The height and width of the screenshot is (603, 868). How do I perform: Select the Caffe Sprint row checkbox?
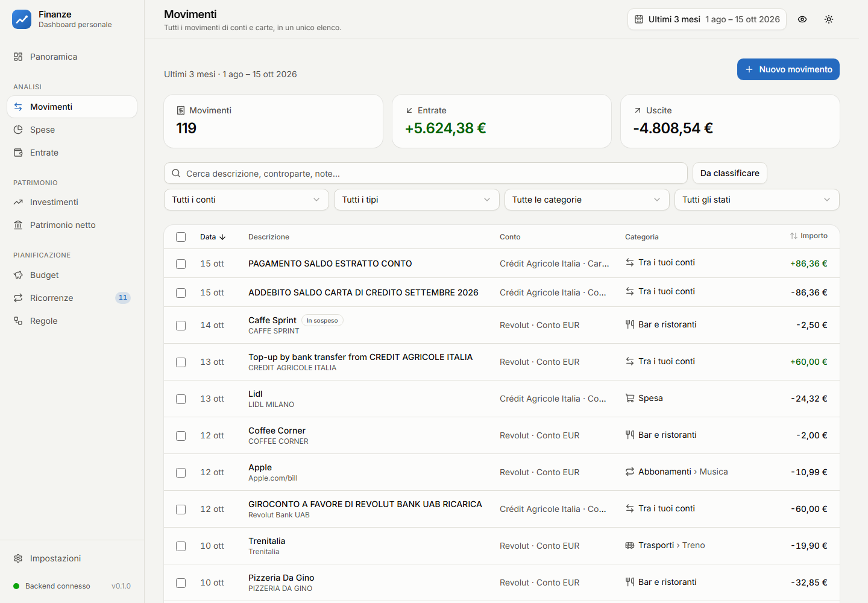click(x=181, y=326)
